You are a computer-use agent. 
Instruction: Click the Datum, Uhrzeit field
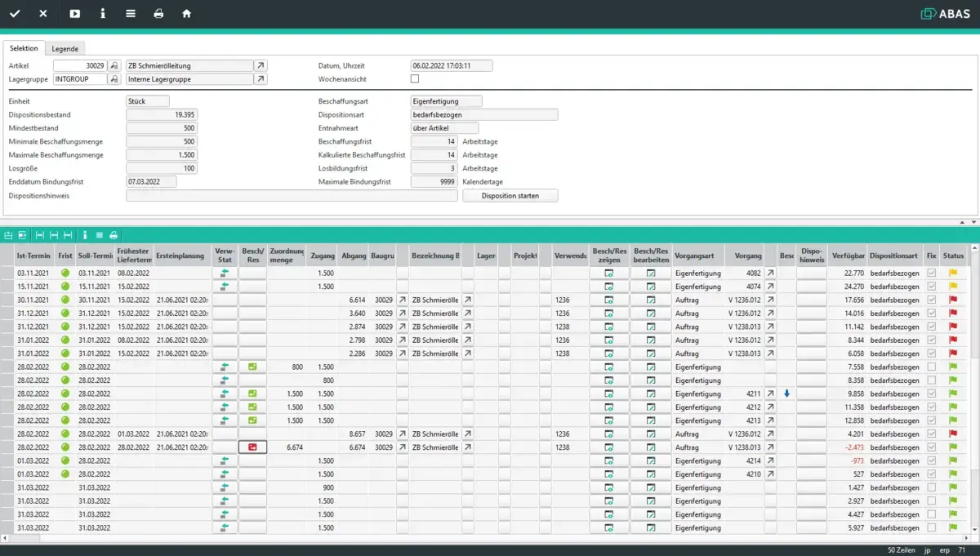[x=452, y=65]
